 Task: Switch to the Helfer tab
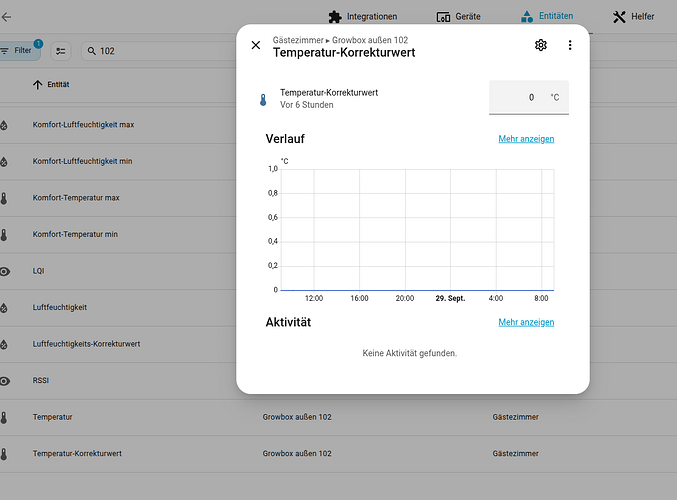point(633,16)
